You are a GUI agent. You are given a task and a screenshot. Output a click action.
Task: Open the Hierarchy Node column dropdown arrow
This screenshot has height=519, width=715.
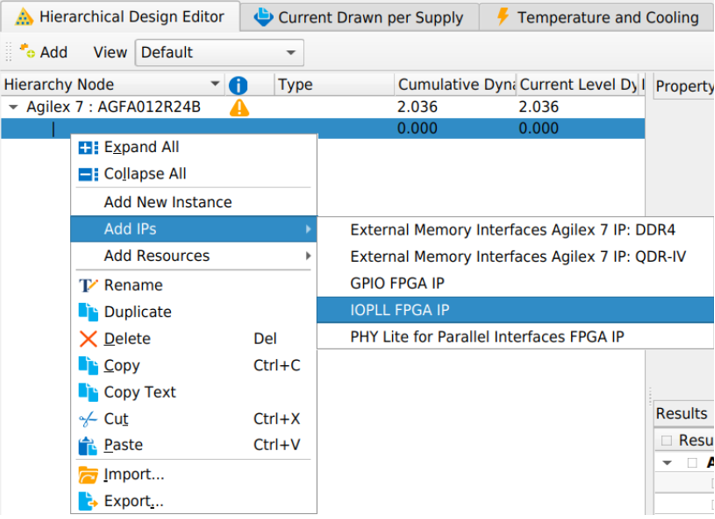point(215,85)
